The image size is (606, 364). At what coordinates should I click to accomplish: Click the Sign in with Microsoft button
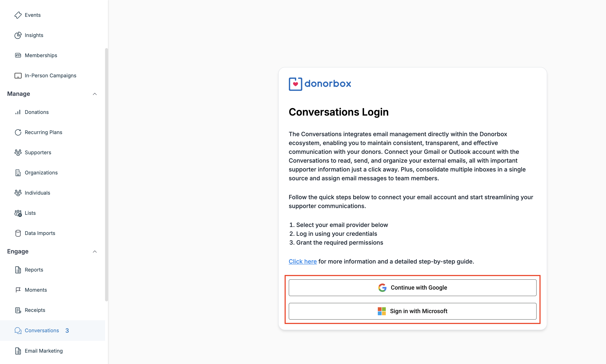click(412, 311)
